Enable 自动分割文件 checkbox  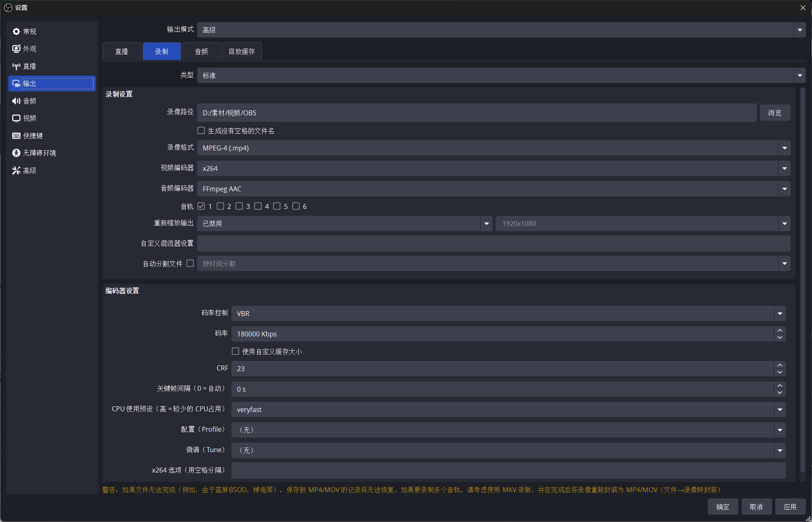(190, 263)
